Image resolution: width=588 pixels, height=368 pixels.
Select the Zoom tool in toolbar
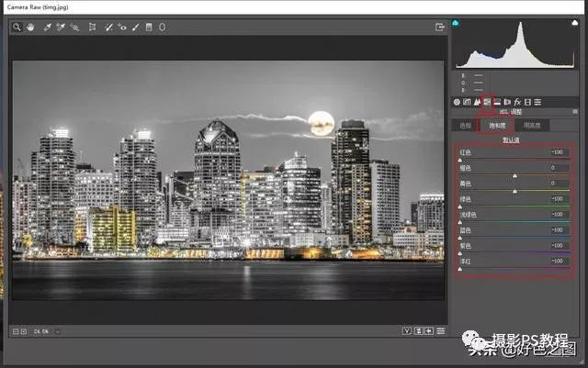[x=17, y=28]
